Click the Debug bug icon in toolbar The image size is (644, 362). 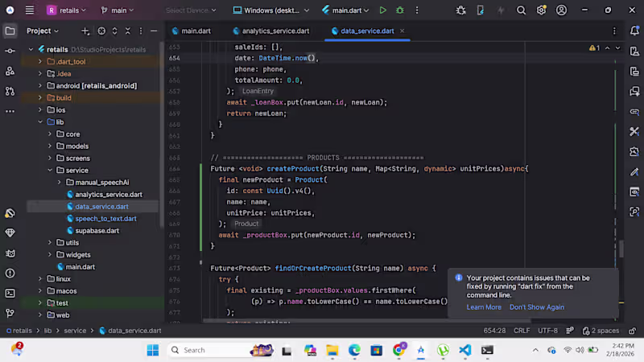point(399,10)
